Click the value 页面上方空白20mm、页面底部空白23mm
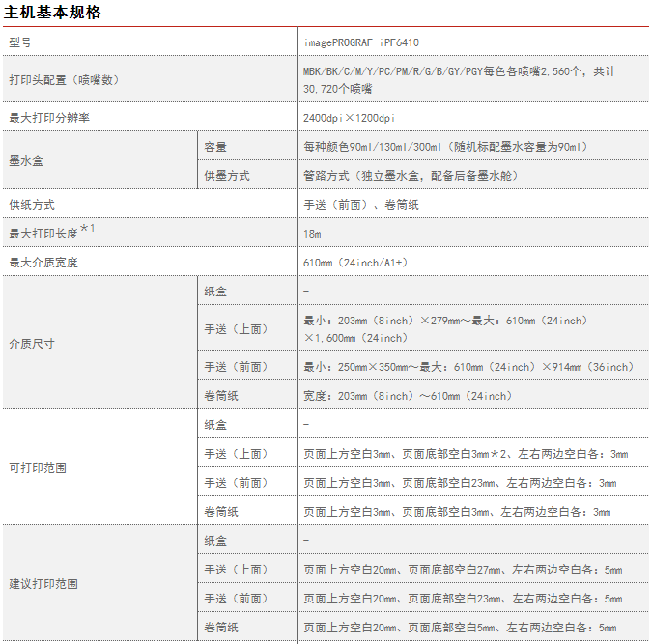The width and height of the screenshot is (652, 644). (x=402, y=599)
